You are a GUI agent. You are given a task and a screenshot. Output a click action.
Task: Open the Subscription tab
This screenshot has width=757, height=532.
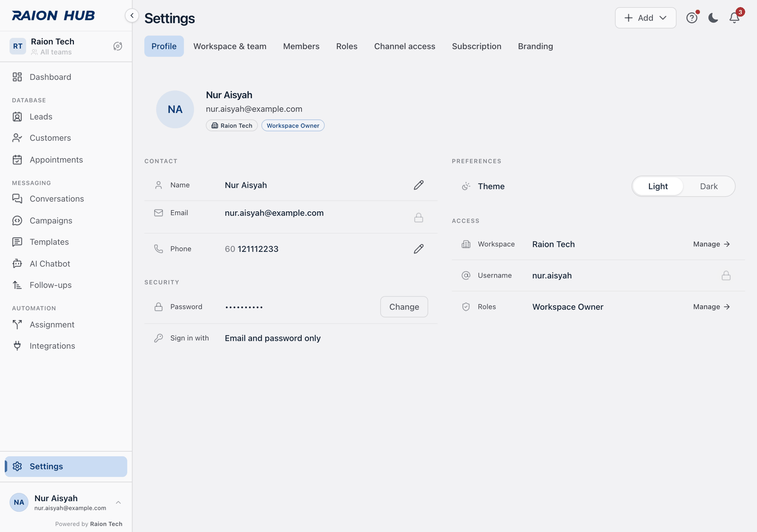tap(476, 46)
